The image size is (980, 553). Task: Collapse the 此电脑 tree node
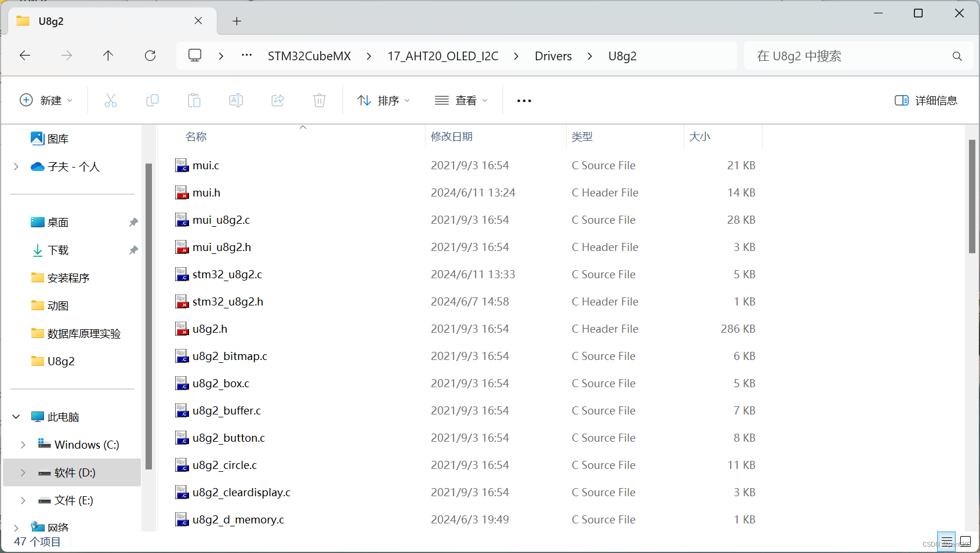pos(16,417)
